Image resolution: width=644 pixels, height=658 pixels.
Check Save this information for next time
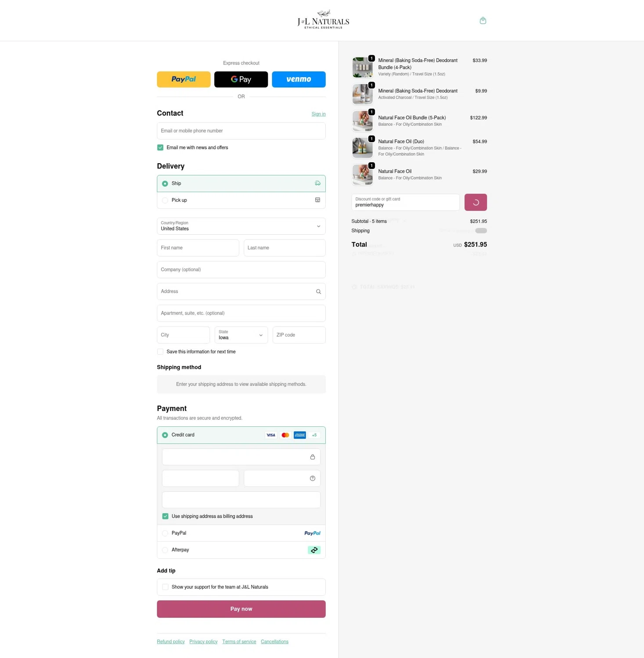(x=160, y=352)
